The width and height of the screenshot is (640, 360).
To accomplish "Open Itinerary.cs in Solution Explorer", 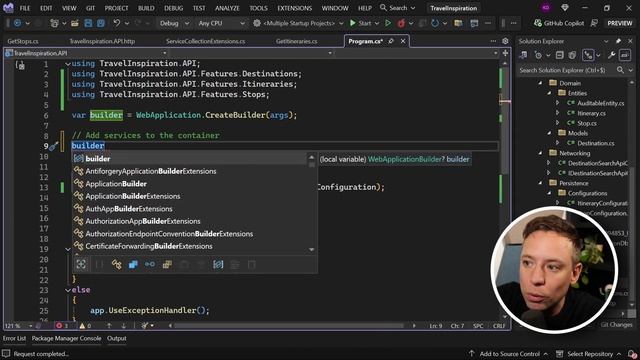I will pyautogui.click(x=591, y=113).
